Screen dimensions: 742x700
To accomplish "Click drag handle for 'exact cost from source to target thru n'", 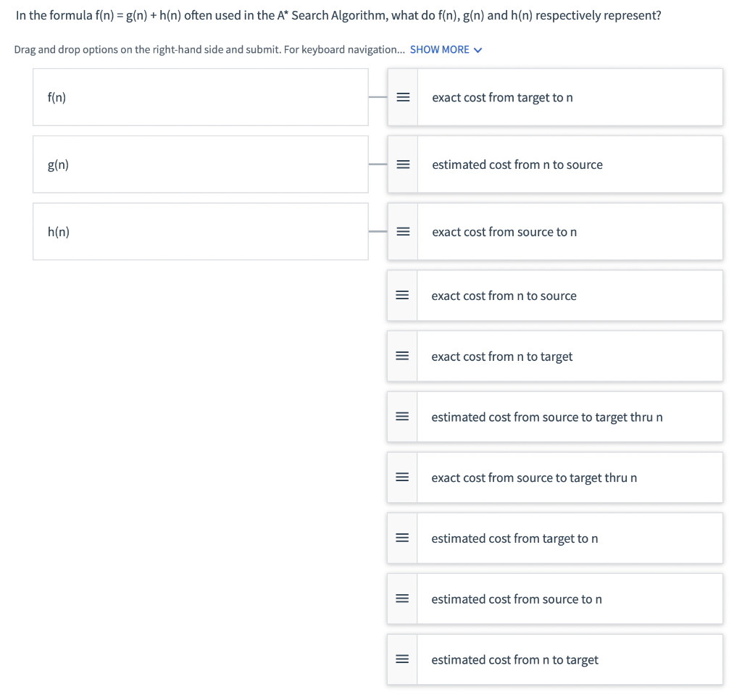I will 402,477.
